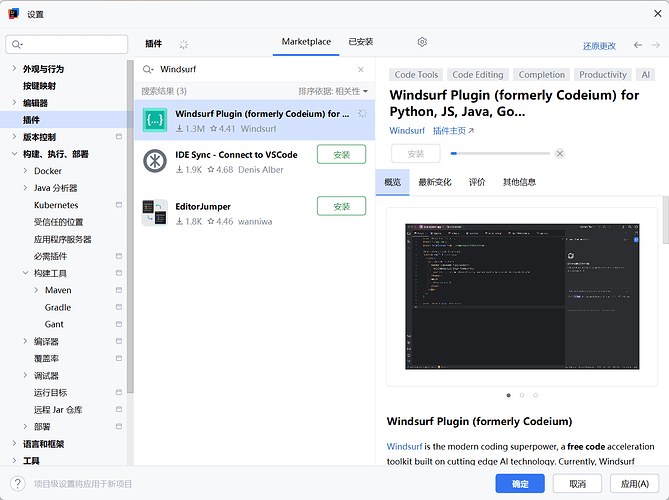Click the settings search magnifier icon
Image resolution: width=669 pixels, height=500 pixels.
point(17,44)
